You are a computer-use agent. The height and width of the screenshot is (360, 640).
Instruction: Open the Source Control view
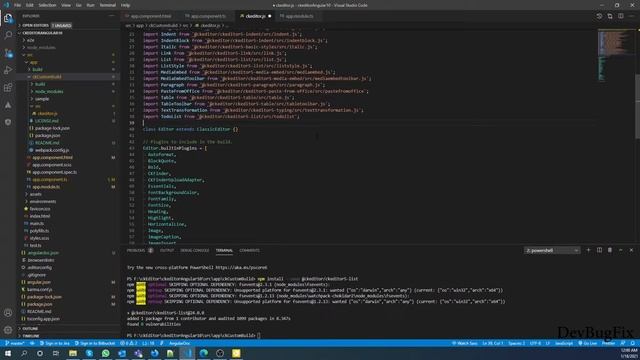pyautogui.click(x=8, y=53)
